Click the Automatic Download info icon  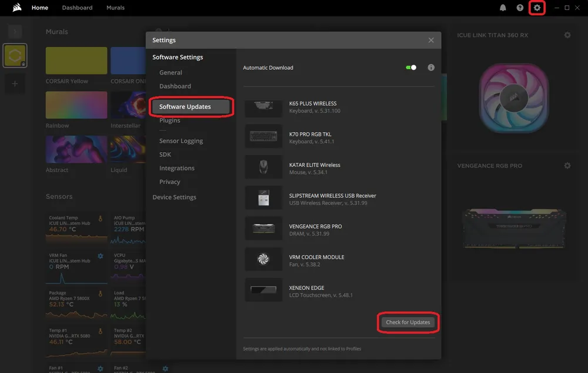(431, 68)
